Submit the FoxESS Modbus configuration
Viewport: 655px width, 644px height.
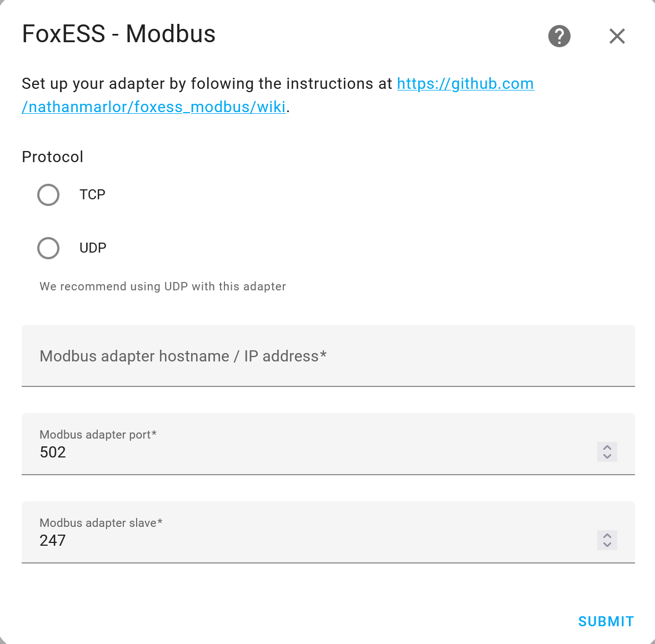(x=606, y=621)
